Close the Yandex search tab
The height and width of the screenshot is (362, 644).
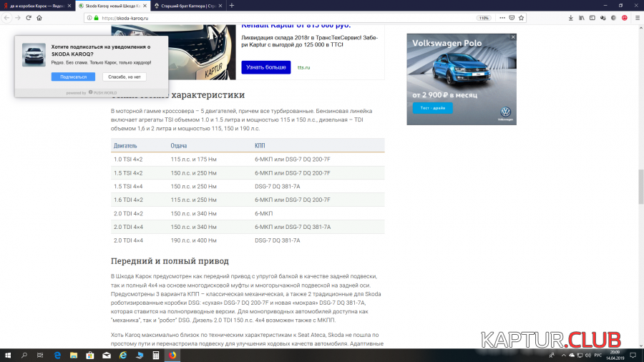(69, 6)
